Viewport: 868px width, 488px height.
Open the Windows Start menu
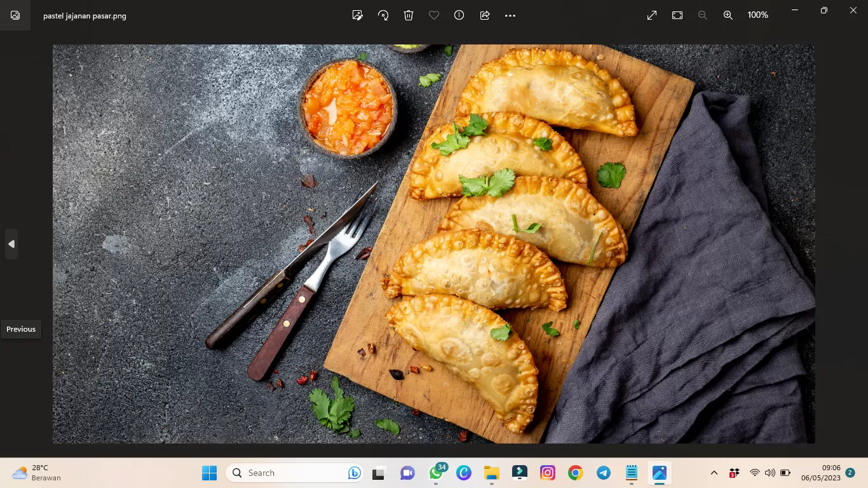tap(209, 473)
